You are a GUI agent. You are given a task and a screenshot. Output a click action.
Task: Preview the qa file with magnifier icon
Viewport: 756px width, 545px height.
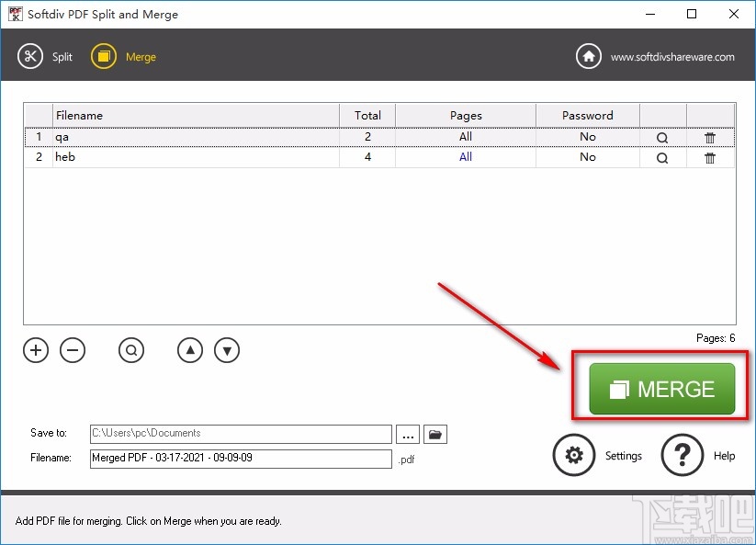(662, 138)
